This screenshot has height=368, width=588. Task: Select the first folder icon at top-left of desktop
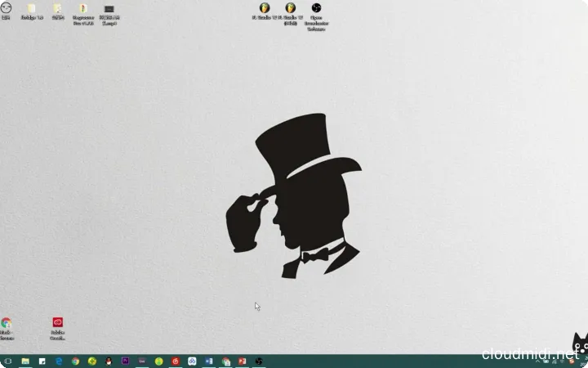coord(31,9)
